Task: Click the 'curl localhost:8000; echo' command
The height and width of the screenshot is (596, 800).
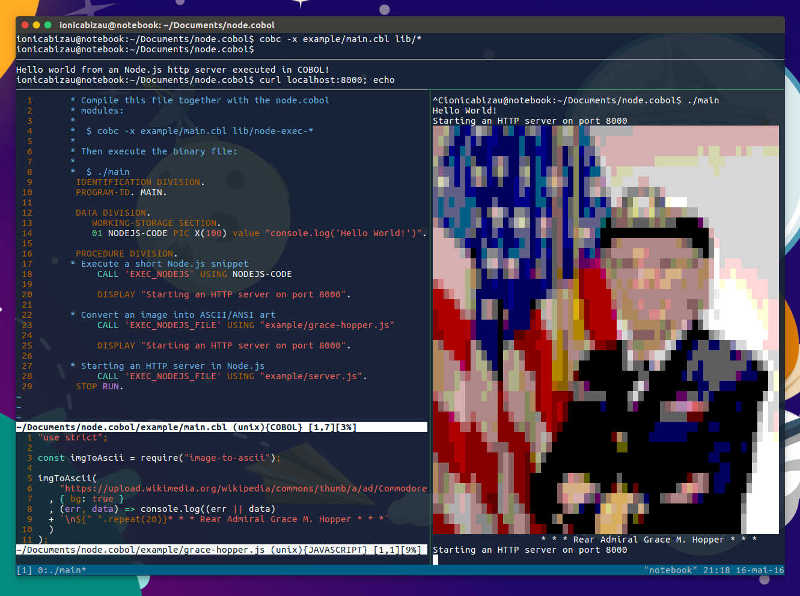Action: click(x=327, y=80)
